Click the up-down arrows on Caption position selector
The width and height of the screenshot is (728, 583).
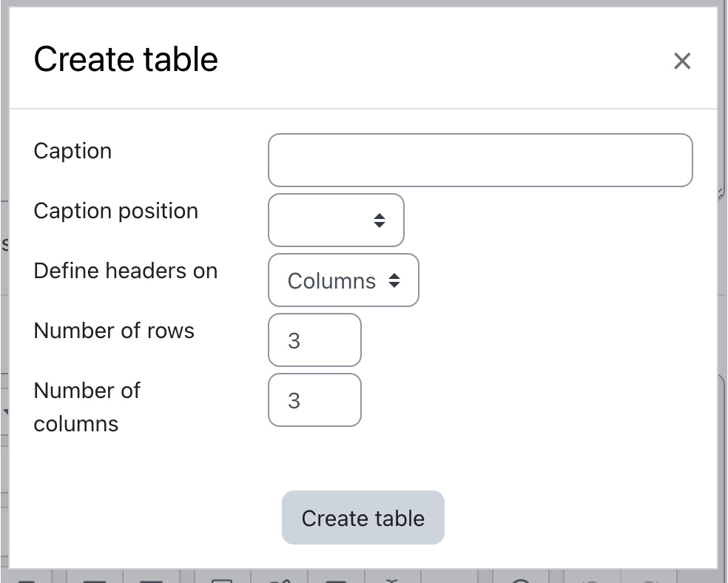tap(380, 220)
